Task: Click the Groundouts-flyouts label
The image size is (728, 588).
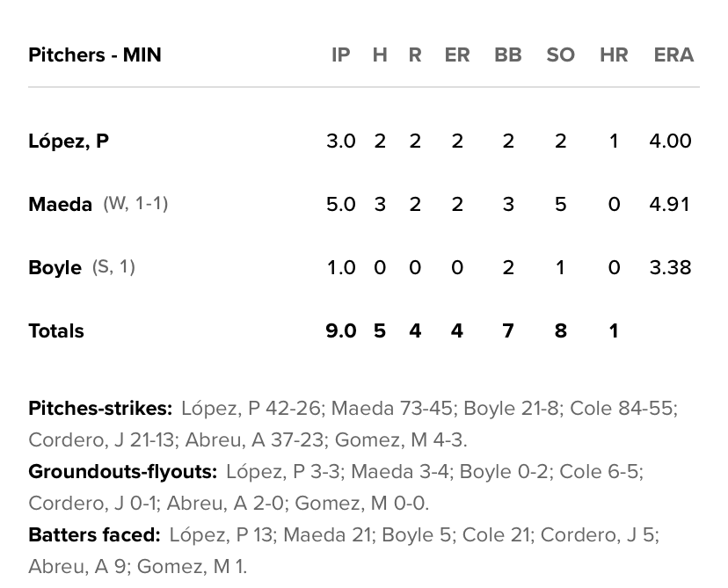Action: pyautogui.click(x=122, y=472)
